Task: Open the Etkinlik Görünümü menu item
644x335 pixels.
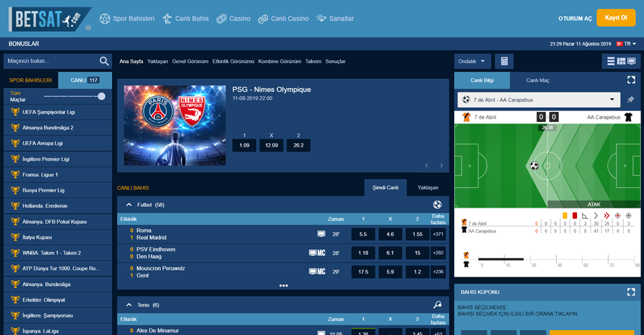Action: pos(233,62)
